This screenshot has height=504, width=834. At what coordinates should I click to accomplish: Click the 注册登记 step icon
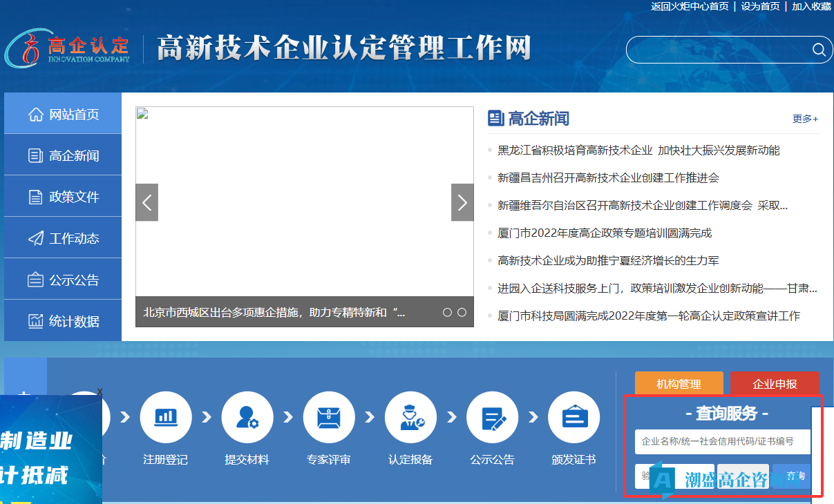pos(165,417)
